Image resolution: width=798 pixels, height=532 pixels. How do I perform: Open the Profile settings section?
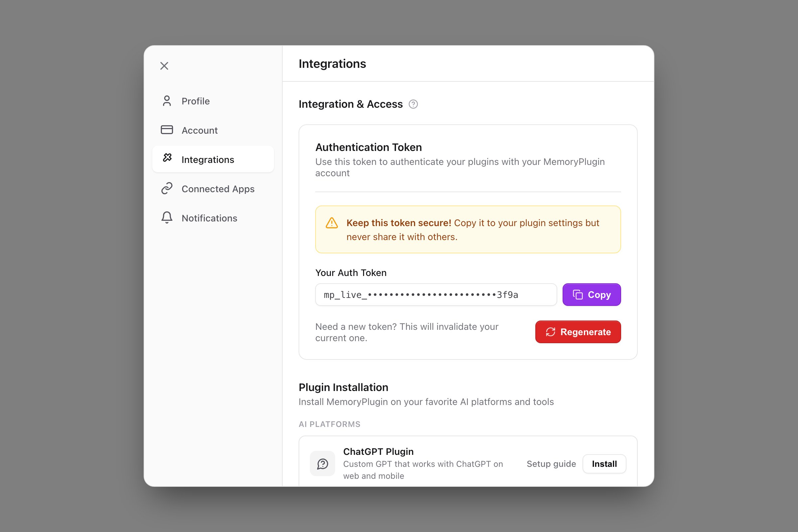pos(213,101)
